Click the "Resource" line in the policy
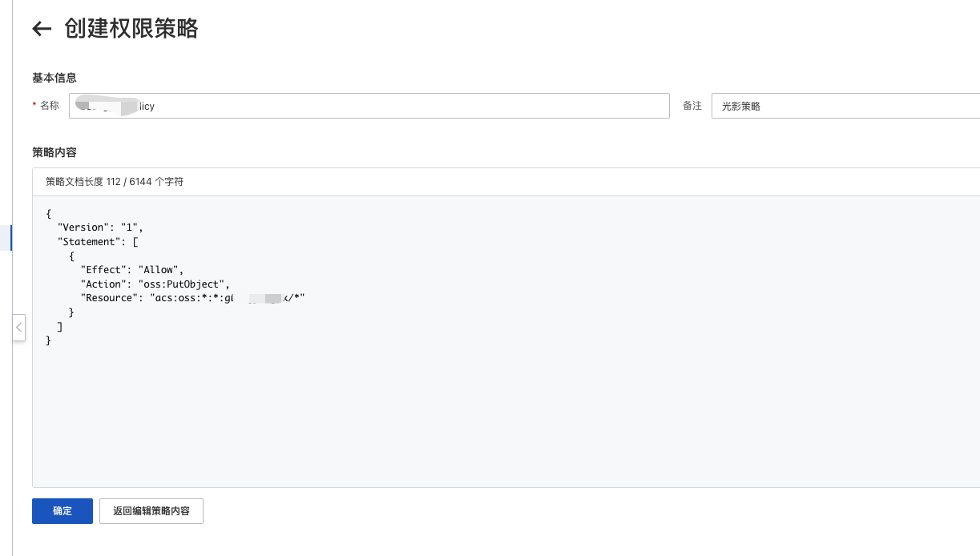Image resolution: width=980 pixels, height=556 pixels. point(192,298)
